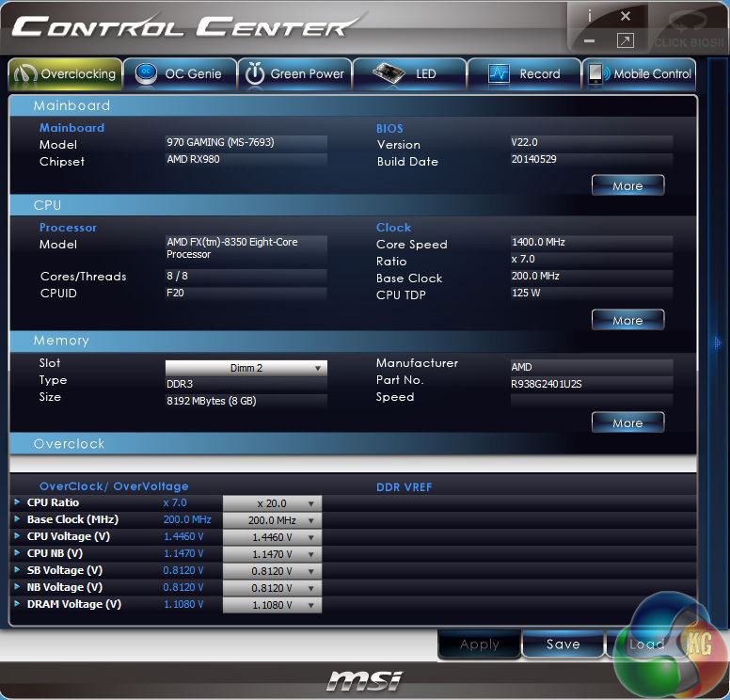Open the CPU Ratio x 20.0 dropdown
Screen dimensions: 730x700
(x=273, y=503)
